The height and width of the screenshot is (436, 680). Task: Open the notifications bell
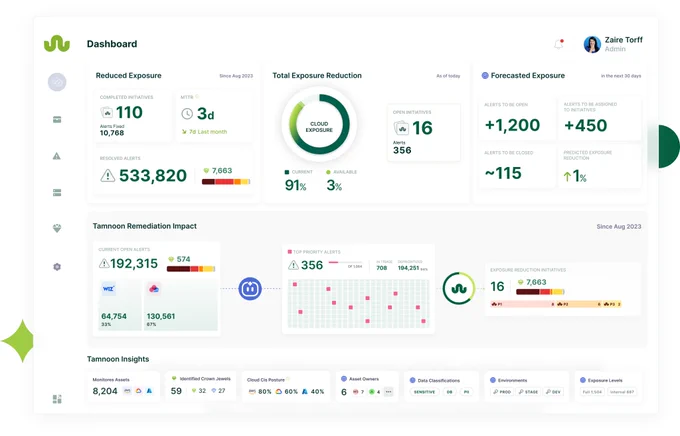click(559, 44)
